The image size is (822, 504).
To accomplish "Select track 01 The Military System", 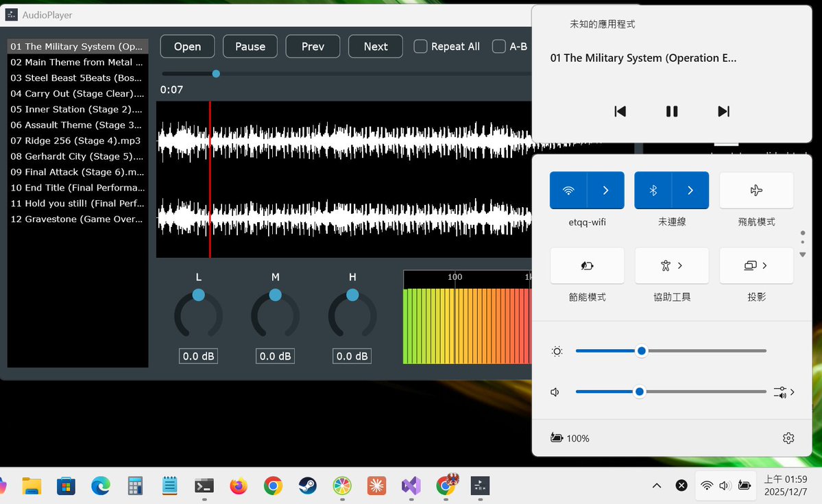I will point(77,46).
